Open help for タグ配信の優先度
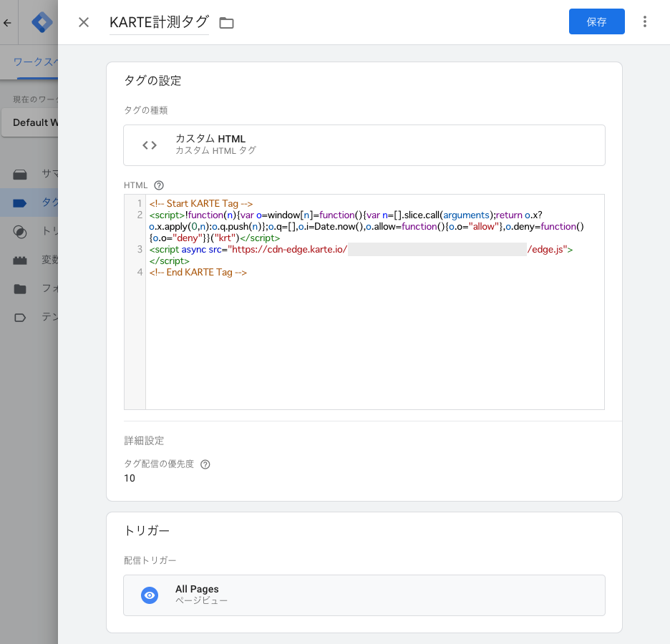This screenshot has width=670, height=644. click(x=205, y=464)
